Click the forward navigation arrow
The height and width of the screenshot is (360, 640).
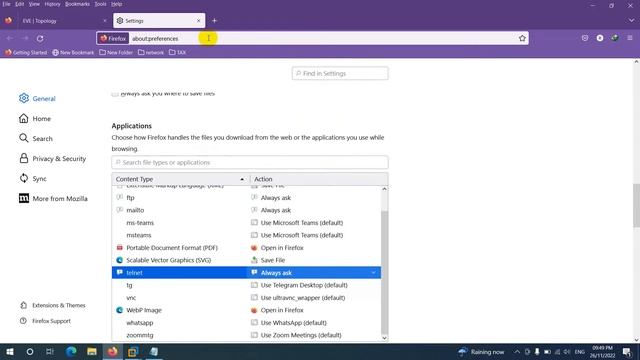pos(25,38)
